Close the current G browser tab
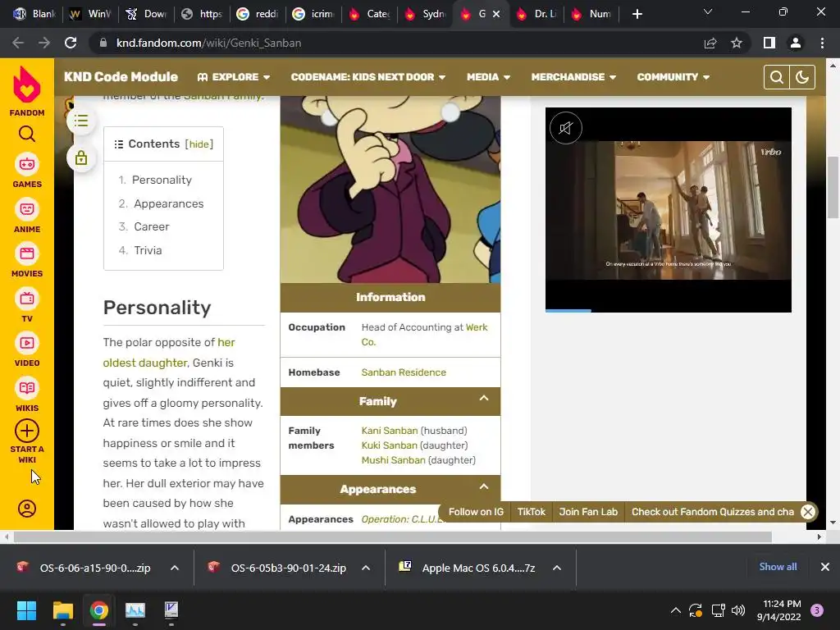This screenshot has height=630, width=840. [x=496, y=14]
